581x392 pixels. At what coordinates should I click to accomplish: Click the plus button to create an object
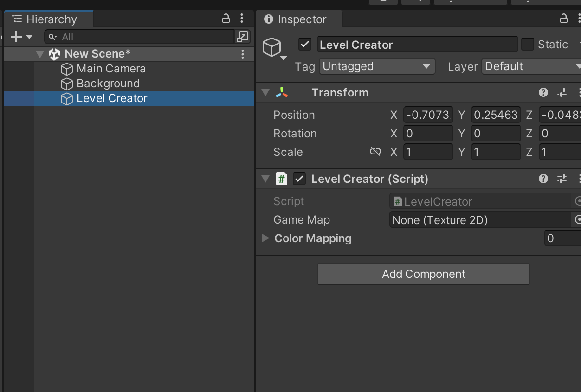click(17, 37)
